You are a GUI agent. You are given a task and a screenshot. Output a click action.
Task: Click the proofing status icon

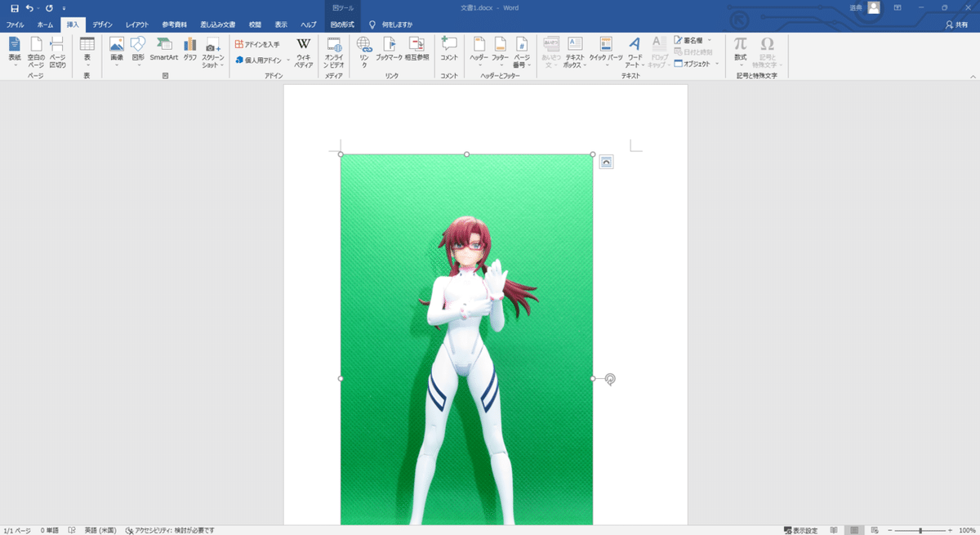click(73, 530)
